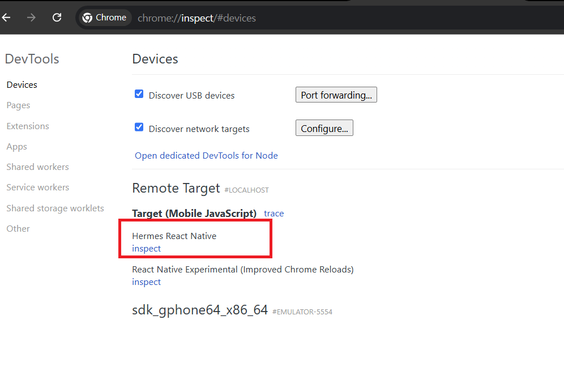Click the #EMULATOR-5554 label

coord(302,312)
